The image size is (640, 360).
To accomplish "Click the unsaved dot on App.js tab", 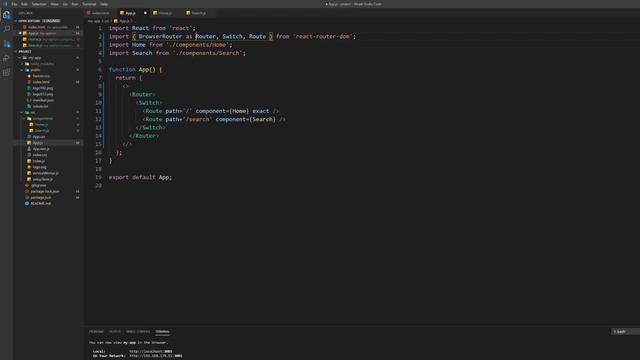I will pyautogui.click(x=145, y=13).
